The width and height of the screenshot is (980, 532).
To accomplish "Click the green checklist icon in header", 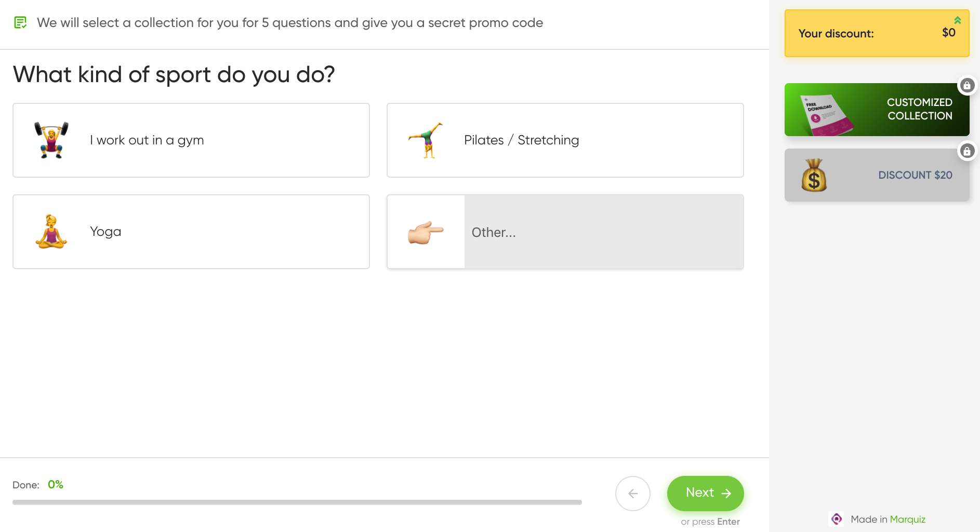I will pos(20,23).
